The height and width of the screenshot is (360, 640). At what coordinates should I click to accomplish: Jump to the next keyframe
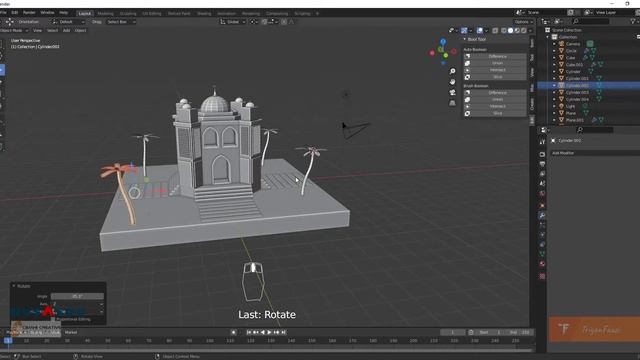click(x=276, y=332)
